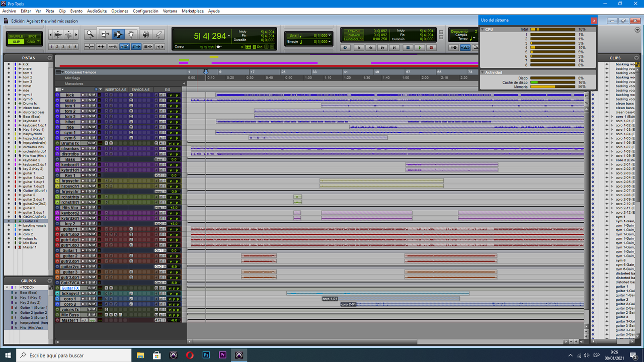Click the Stop transport button
Screen dimensions: 644x362
[x=408, y=48]
